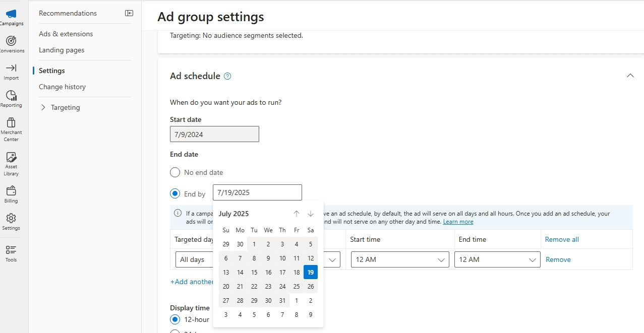Screen dimensions: 644x333
Task: Open Change history in the side menu
Action: pos(62,87)
